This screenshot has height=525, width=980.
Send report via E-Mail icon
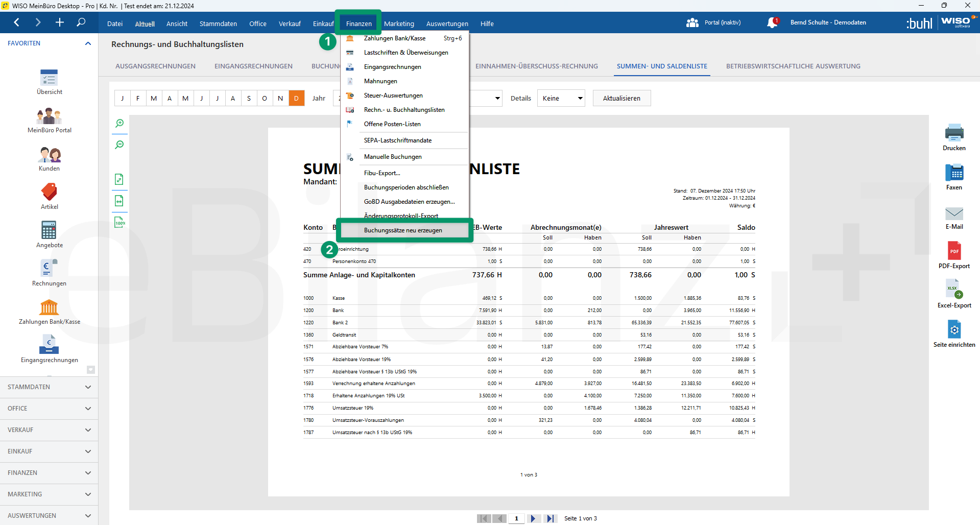(954, 218)
